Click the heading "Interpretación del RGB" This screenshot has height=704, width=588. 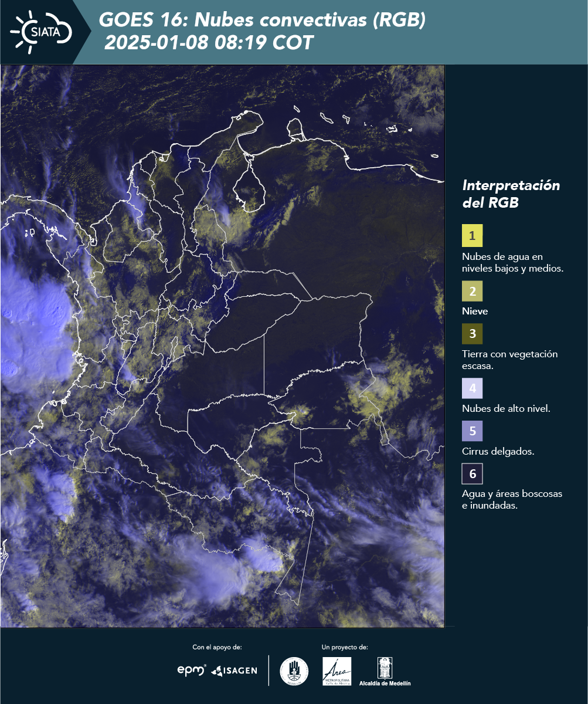(x=511, y=194)
